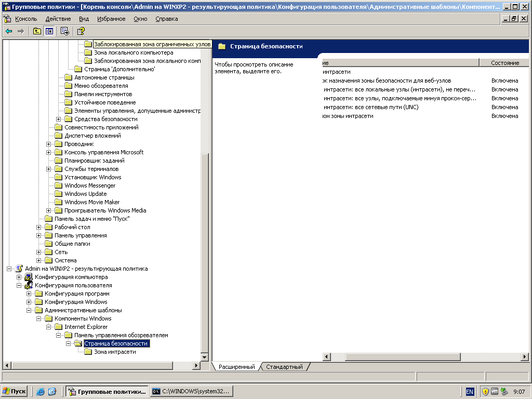Click the folder icon of Windows Movie Maker

(59, 202)
